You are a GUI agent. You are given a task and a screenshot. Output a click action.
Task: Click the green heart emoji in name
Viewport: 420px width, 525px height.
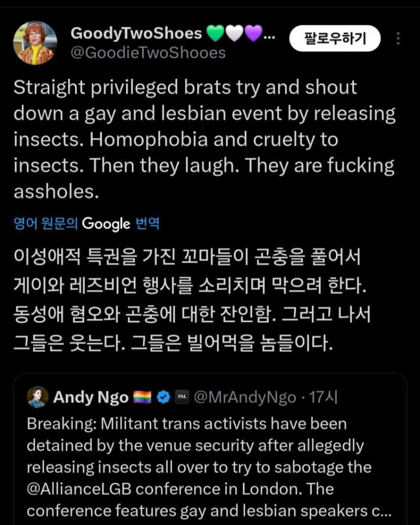(x=215, y=34)
